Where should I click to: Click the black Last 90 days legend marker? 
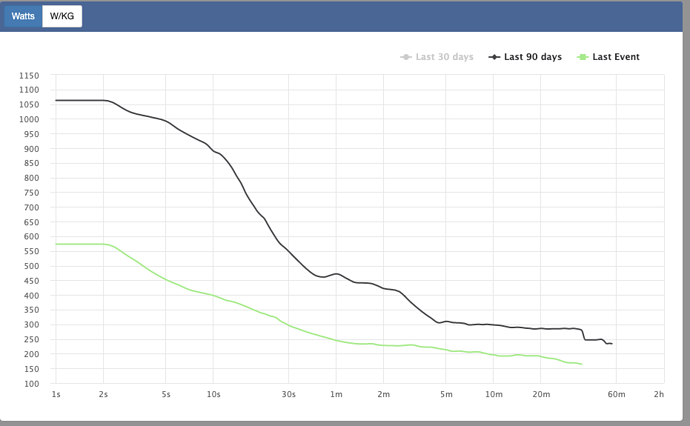[x=494, y=57]
